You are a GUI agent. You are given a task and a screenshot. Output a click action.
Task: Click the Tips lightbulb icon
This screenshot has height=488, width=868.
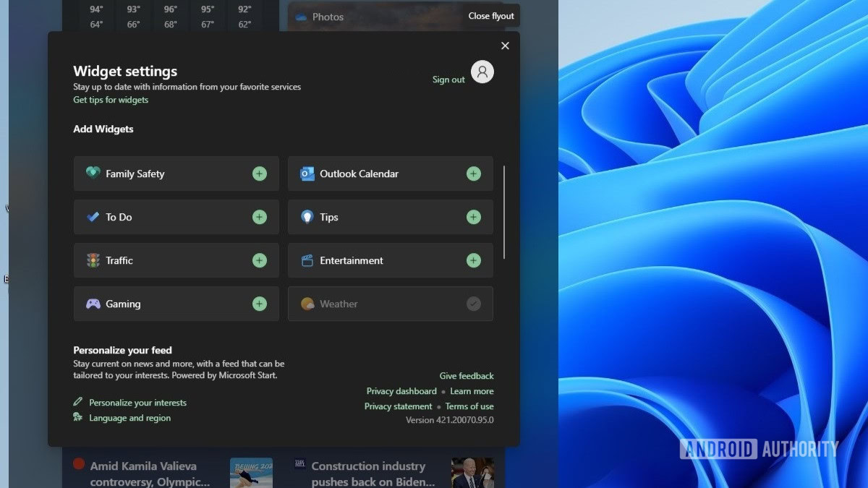tap(307, 217)
